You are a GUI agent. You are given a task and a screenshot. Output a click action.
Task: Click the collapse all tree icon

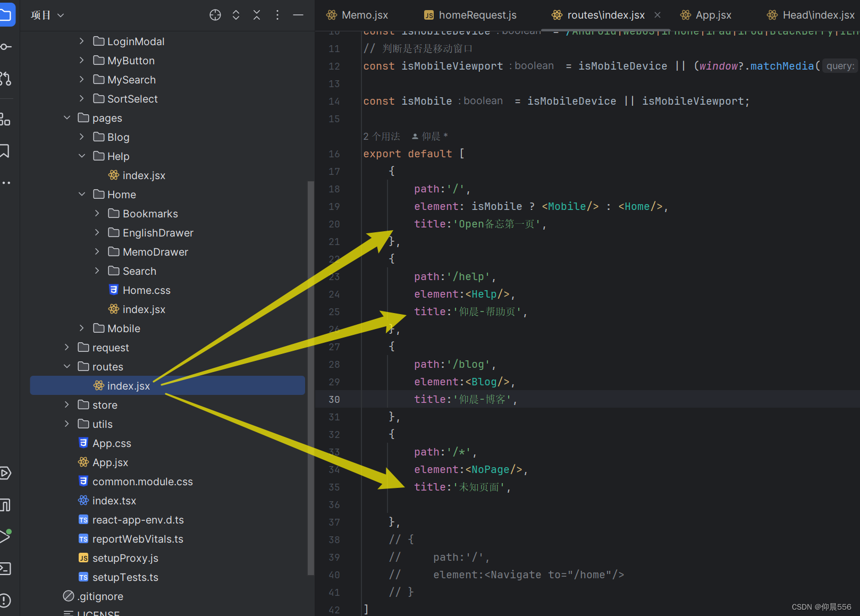coord(257,15)
